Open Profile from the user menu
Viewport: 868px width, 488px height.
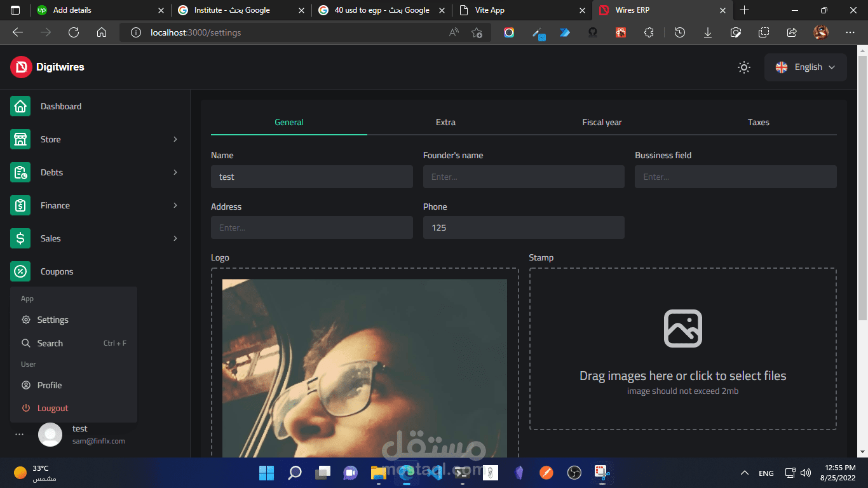(74, 385)
